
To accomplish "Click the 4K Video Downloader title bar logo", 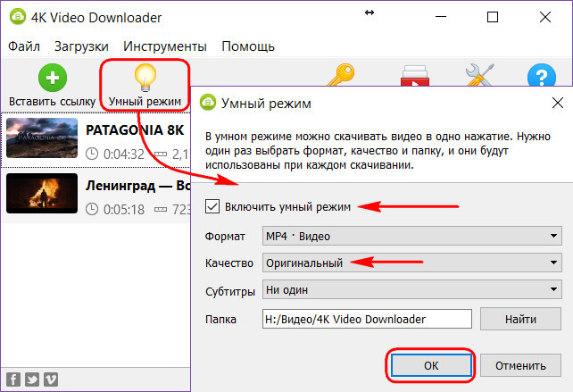I will pyautogui.click(x=18, y=17).
